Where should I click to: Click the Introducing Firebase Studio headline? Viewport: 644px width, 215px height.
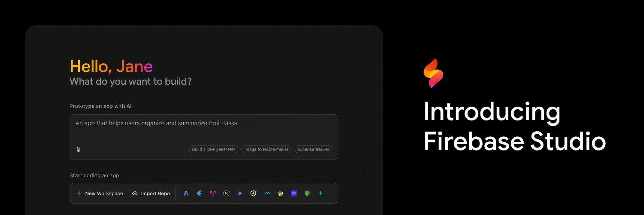pyautogui.click(x=514, y=126)
